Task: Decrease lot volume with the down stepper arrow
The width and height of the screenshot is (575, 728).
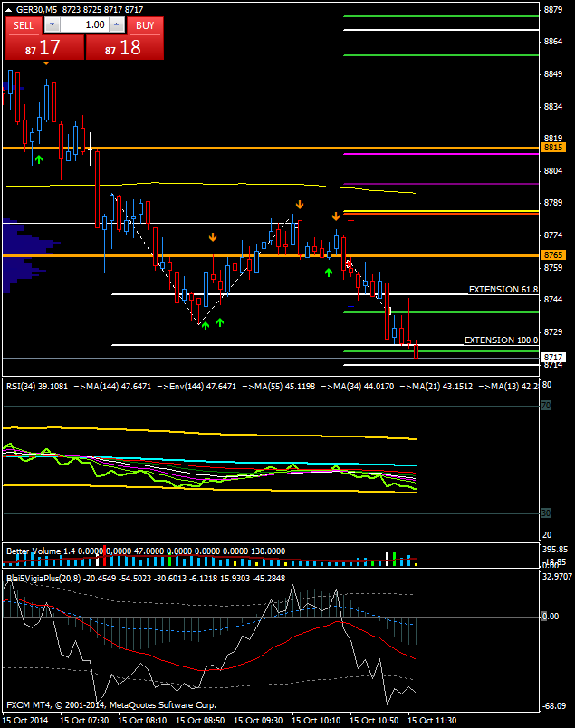Action: tap(52, 25)
